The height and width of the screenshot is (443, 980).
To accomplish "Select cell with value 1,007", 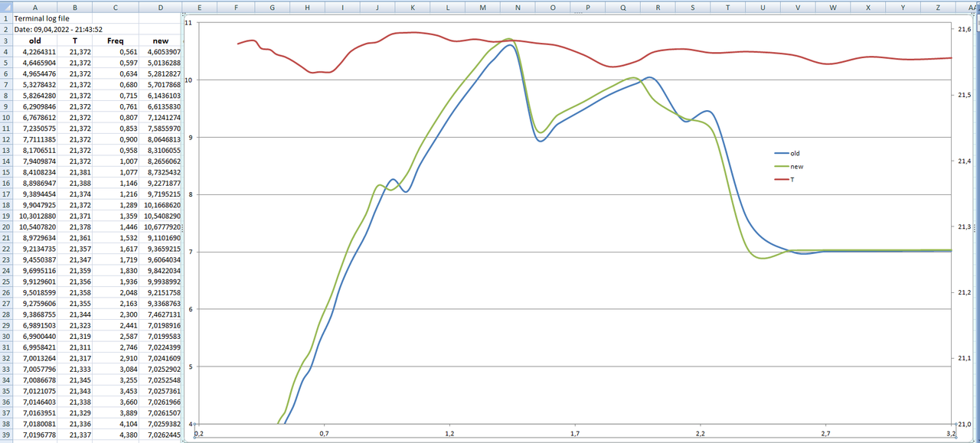I will tap(116, 161).
